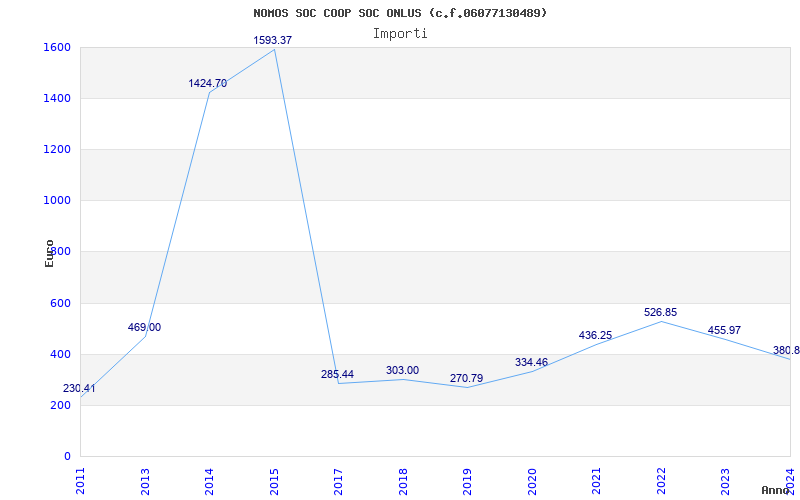The height and width of the screenshot is (500, 800).
Task: Click the 1400 y-axis tick label
Action: point(57,98)
